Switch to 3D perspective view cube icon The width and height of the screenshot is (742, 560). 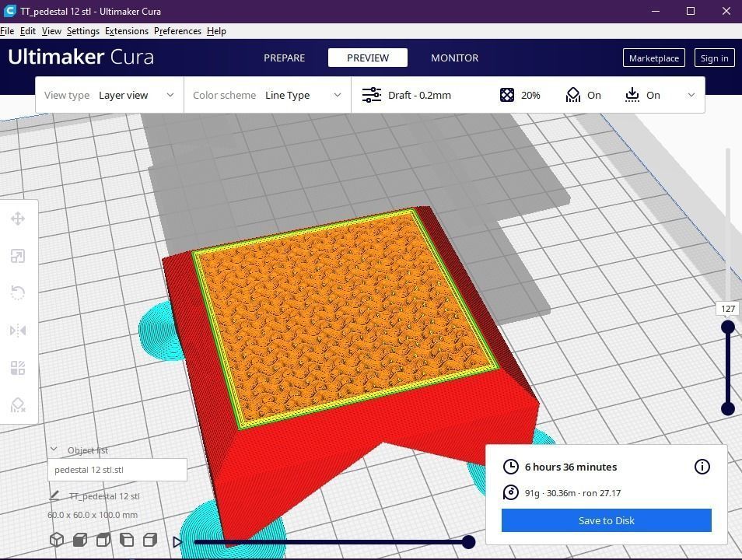point(57,540)
